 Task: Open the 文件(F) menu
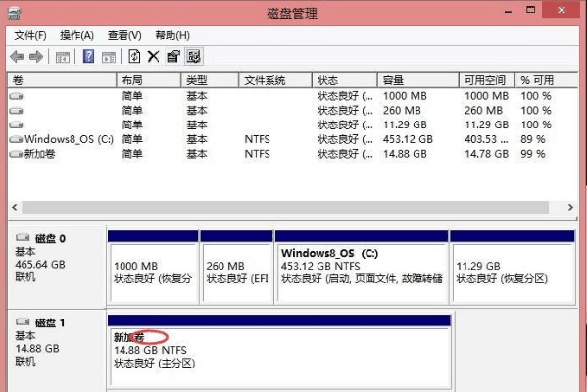pos(30,35)
